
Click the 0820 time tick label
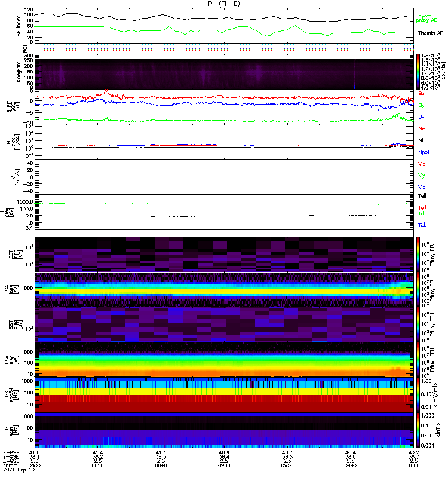click(97, 465)
